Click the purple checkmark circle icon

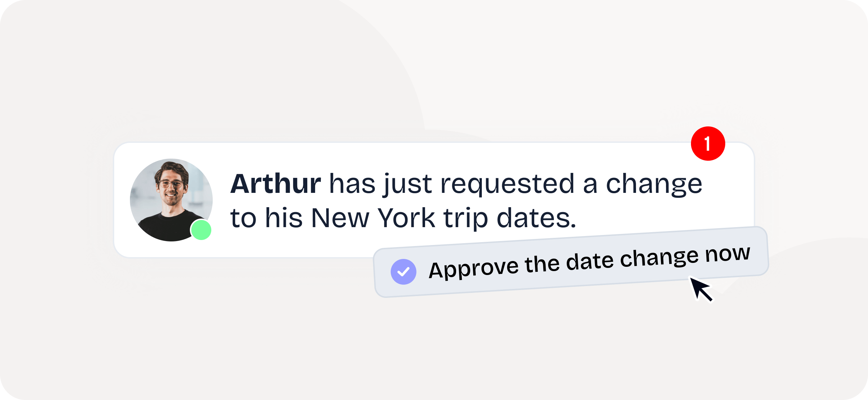(x=403, y=272)
